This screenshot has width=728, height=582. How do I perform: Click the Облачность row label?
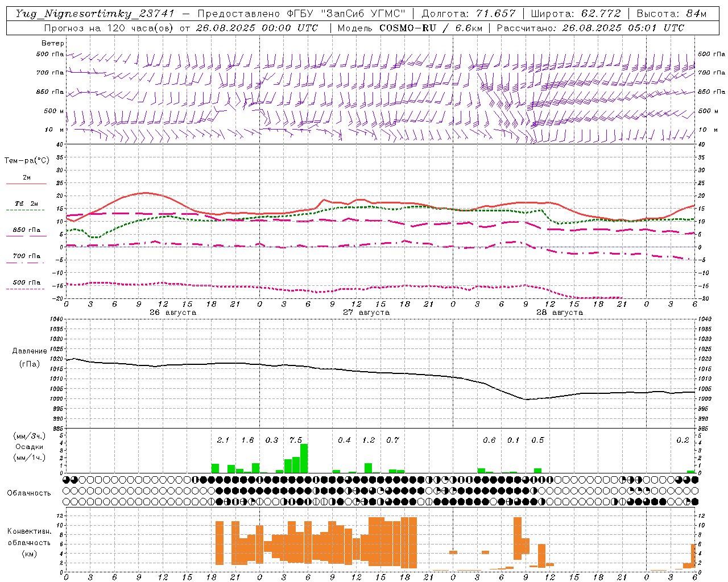[x=29, y=493]
